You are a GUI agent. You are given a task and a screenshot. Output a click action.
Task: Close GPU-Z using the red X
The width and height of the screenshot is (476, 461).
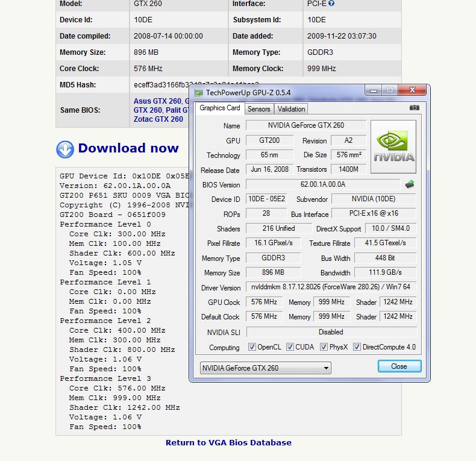pos(412,91)
